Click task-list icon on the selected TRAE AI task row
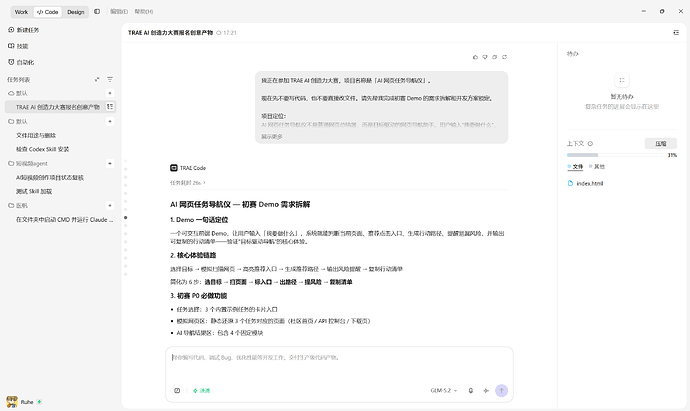The height and width of the screenshot is (411, 690). [110, 106]
